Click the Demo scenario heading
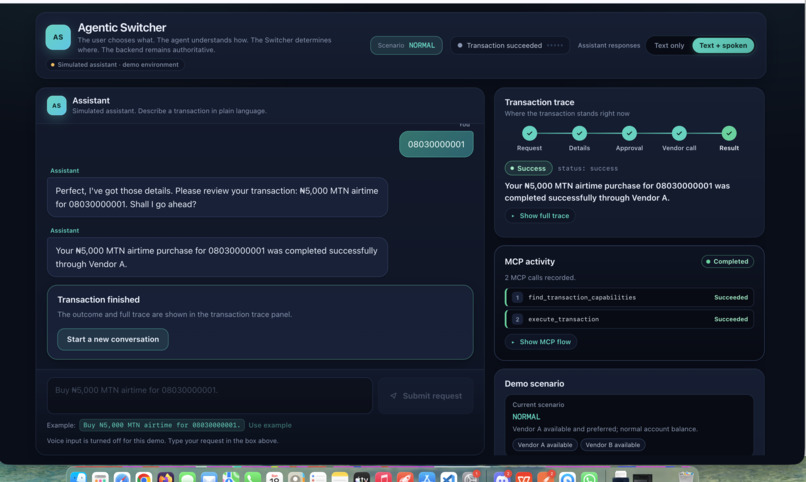Viewport: 806px width, 482px height. (534, 384)
